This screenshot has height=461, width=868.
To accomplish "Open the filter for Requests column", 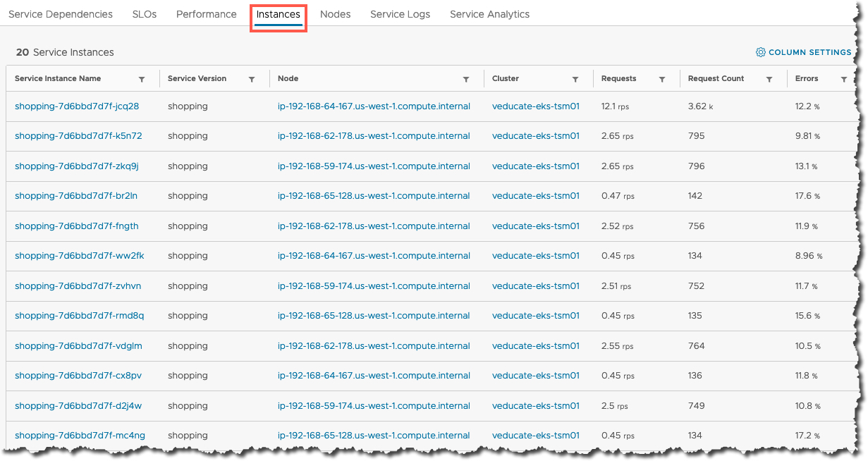I will tap(662, 80).
